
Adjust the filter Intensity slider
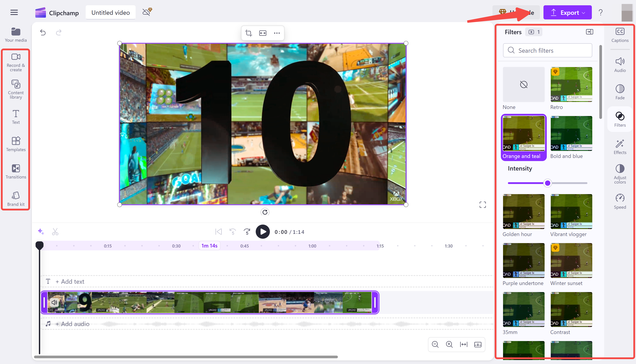pos(547,183)
